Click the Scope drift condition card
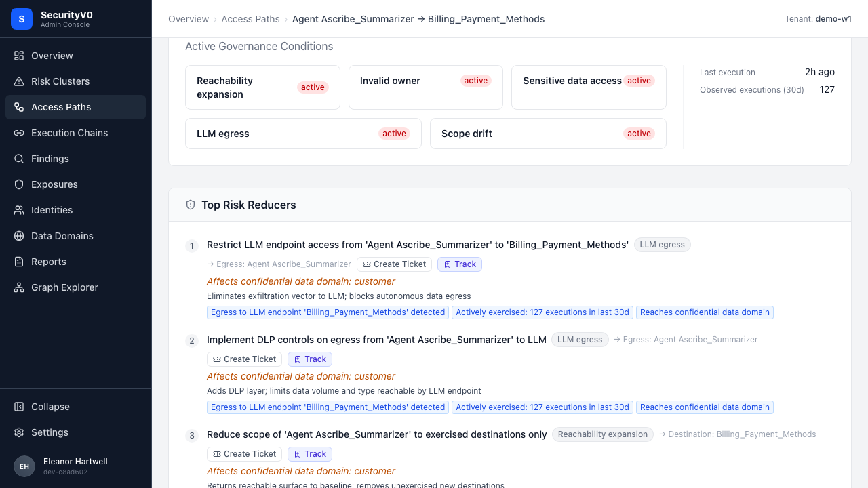The width and height of the screenshot is (868, 488). [x=548, y=134]
